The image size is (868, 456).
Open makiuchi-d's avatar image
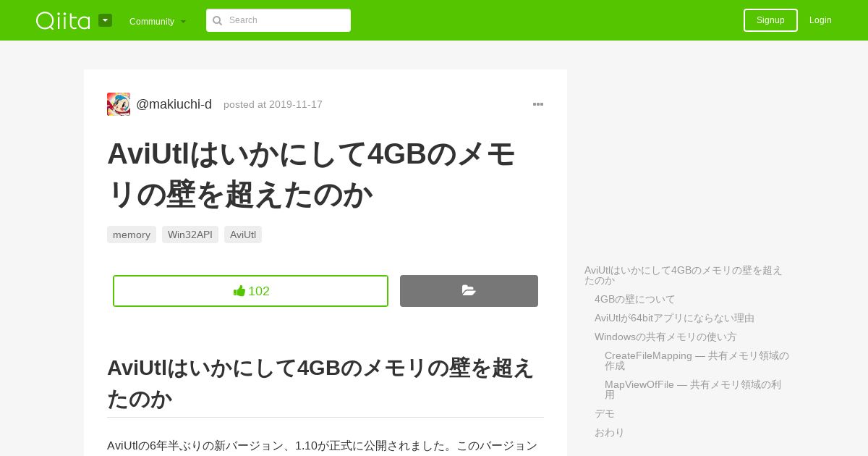[x=119, y=104]
